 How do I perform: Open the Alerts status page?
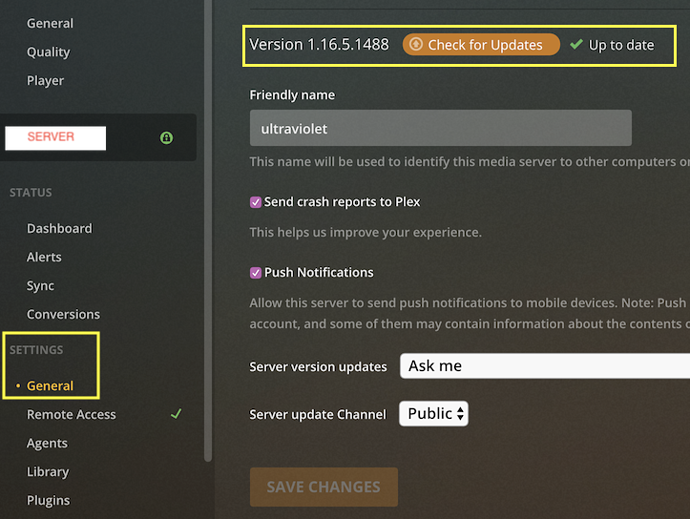[x=44, y=257]
